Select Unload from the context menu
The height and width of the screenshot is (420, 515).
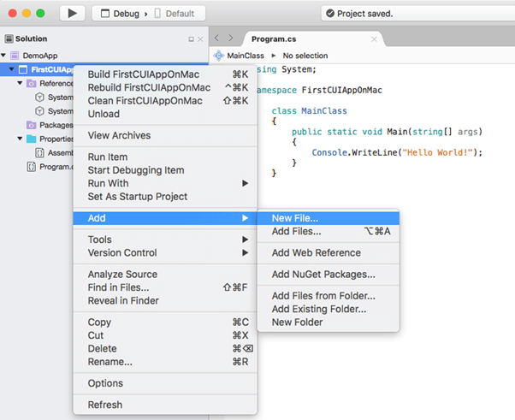click(x=165, y=114)
